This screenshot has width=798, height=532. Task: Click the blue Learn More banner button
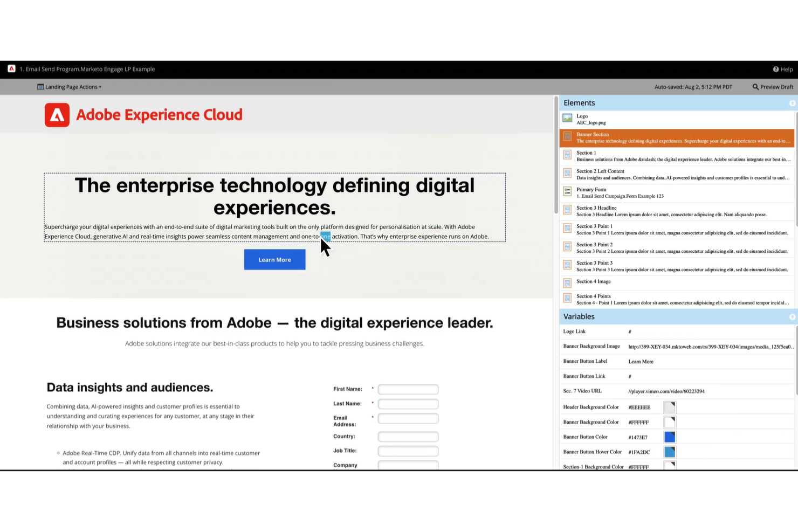[274, 260]
